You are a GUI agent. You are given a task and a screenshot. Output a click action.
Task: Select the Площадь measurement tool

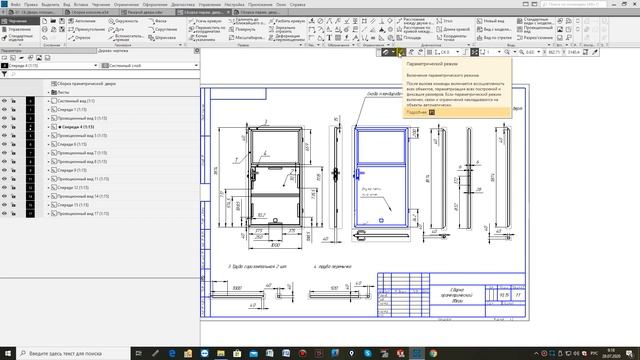pos(409,38)
